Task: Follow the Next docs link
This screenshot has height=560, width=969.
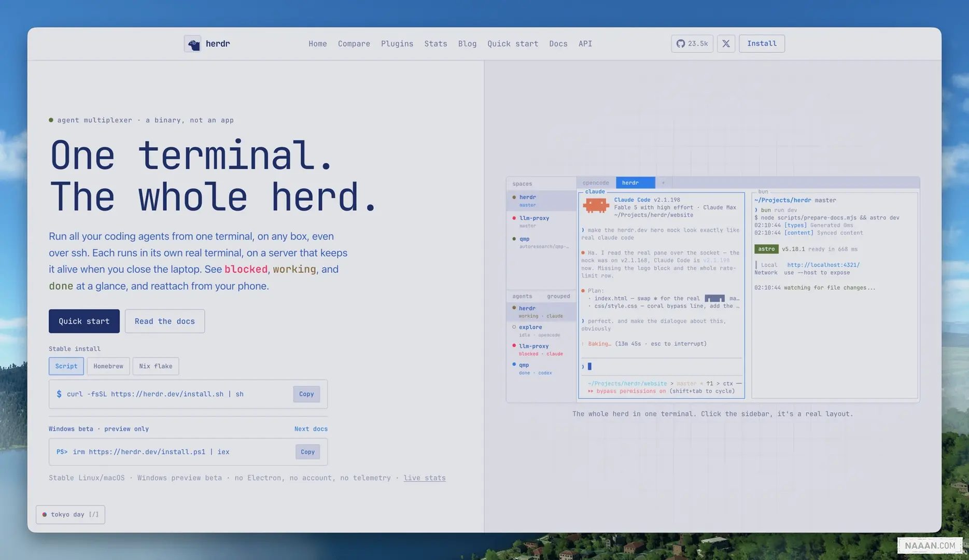Action: pyautogui.click(x=311, y=429)
